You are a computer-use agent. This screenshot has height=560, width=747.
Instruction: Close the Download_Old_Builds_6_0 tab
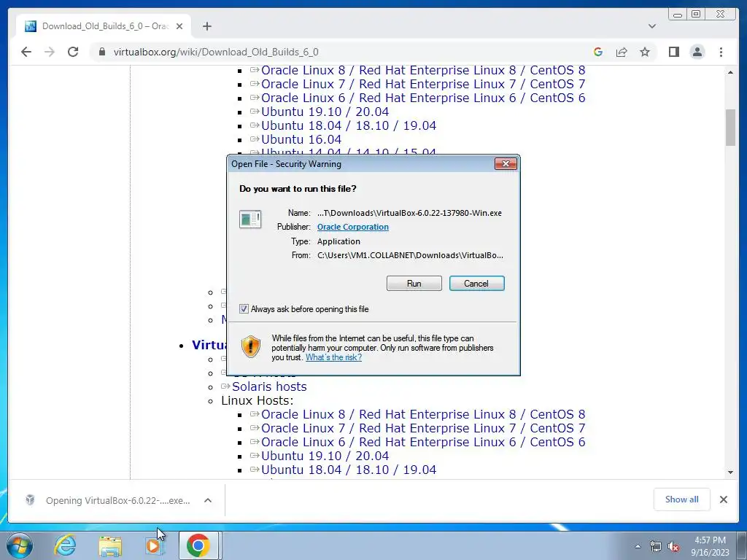click(x=179, y=26)
